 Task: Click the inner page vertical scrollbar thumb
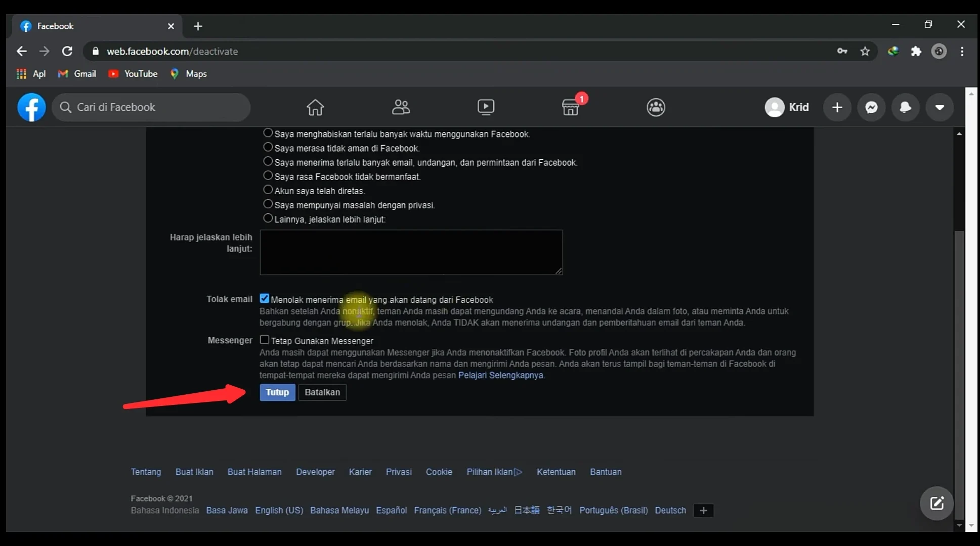point(959,375)
